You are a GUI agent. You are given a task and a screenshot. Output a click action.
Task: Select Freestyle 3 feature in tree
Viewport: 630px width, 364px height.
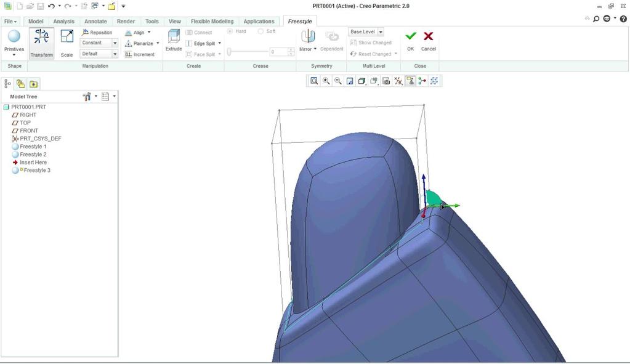(31, 171)
